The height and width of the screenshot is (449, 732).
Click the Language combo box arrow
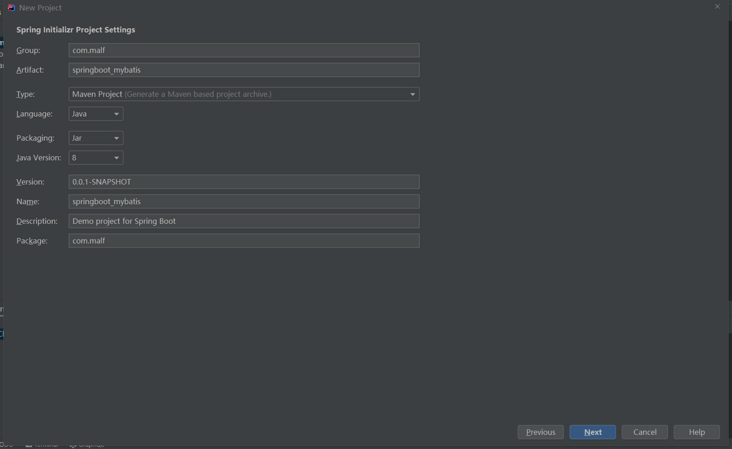(116, 114)
